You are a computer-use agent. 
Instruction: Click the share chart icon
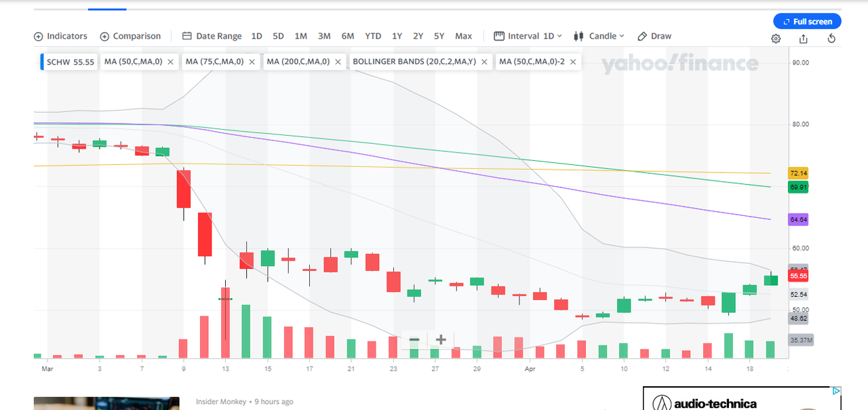(x=804, y=39)
